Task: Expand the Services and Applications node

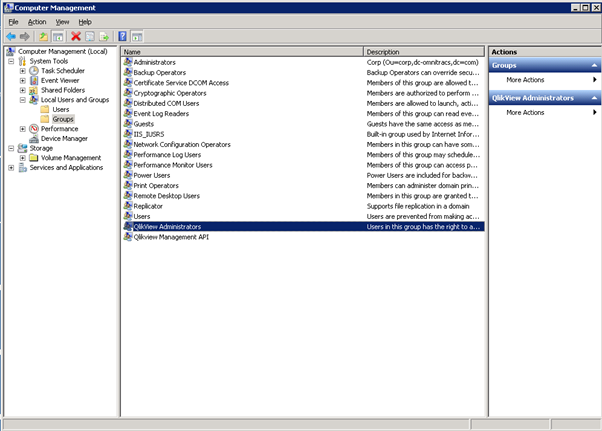Action: (11, 168)
